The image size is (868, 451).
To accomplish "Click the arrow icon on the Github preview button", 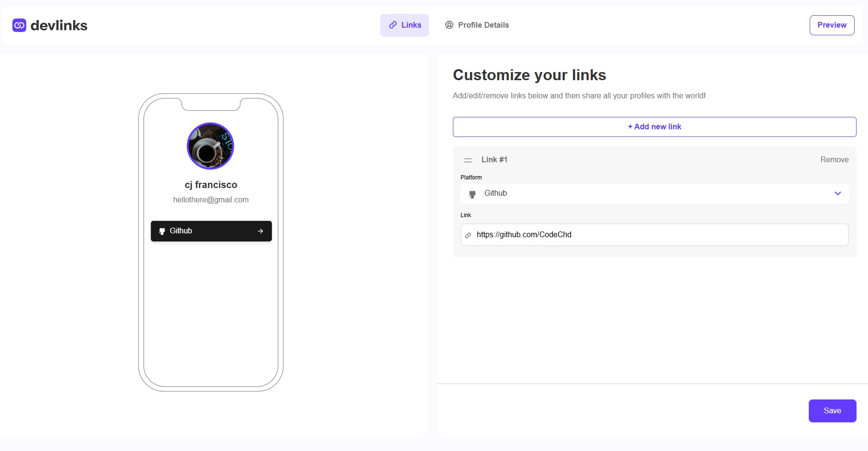I will 260,231.
